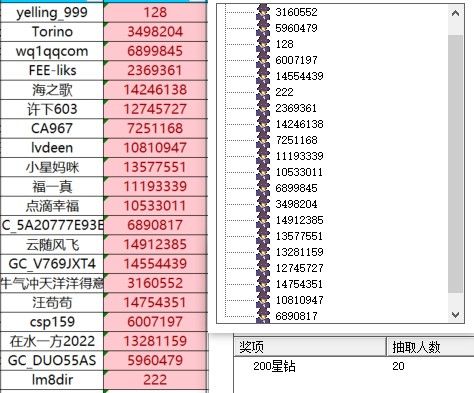
Task: Click the avatar icon beside 14912385 in list
Action: click(263, 220)
